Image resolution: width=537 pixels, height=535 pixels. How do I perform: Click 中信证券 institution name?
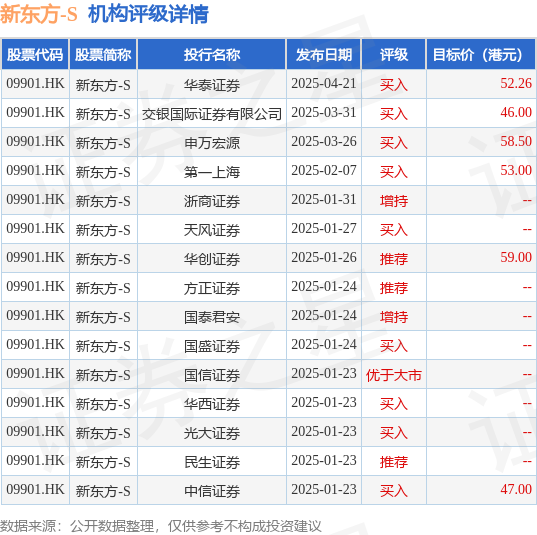click(x=212, y=491)
